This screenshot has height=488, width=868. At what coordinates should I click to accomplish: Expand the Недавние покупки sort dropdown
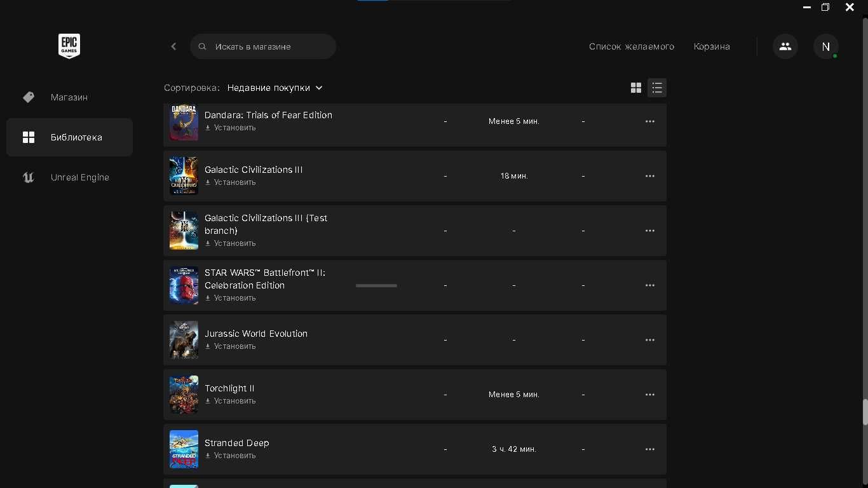coord(275,88)
